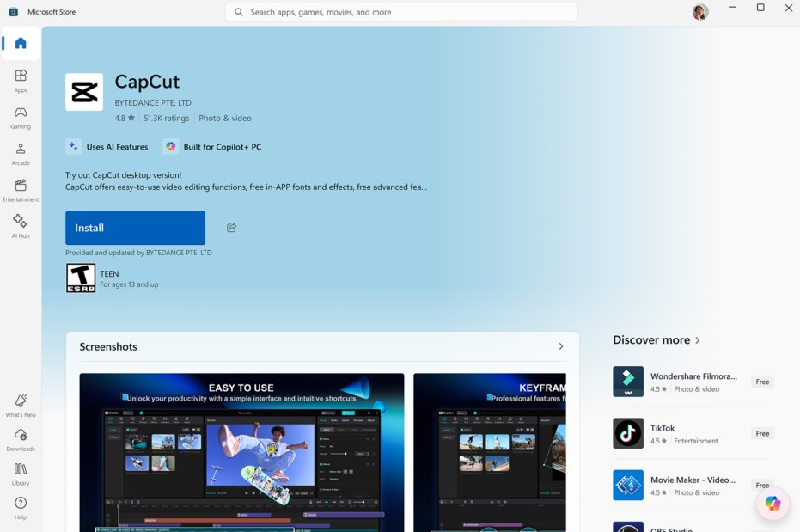Screen dimensions: 800x532
Task: Click Free button for Wondershare Filmora
Action: coord(762,382)
